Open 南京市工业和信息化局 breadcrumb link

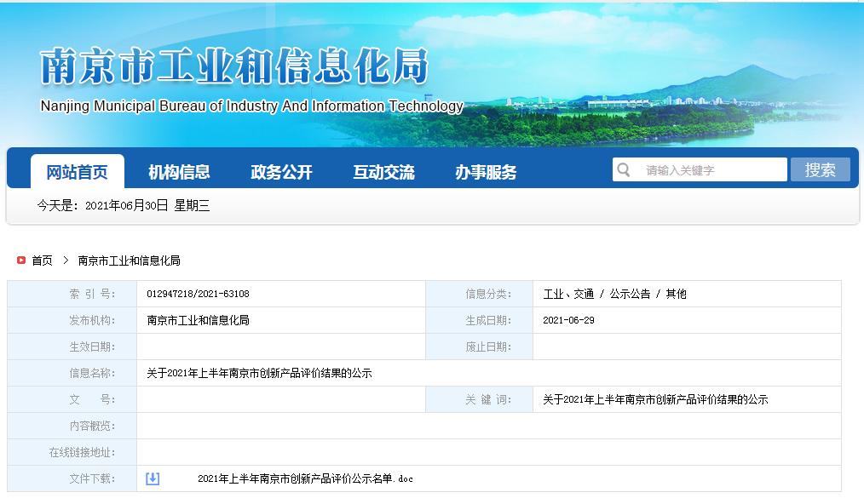[x=129, y=261]
